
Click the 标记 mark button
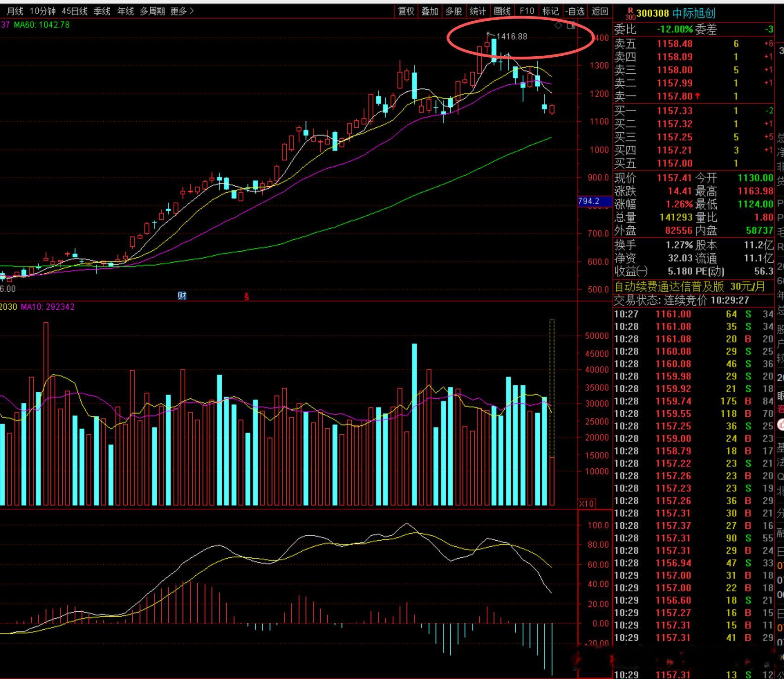coord(550,11)
